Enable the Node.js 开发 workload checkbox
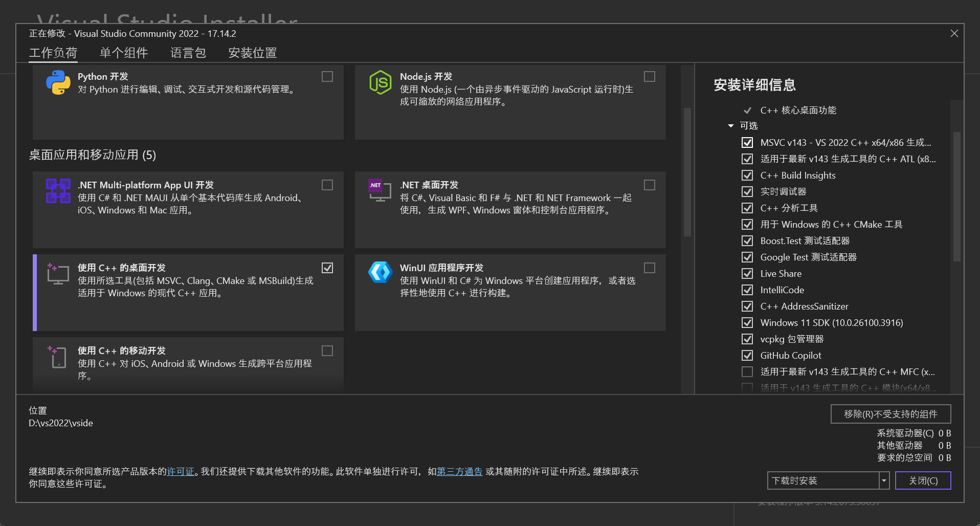 tap(650, 77)
